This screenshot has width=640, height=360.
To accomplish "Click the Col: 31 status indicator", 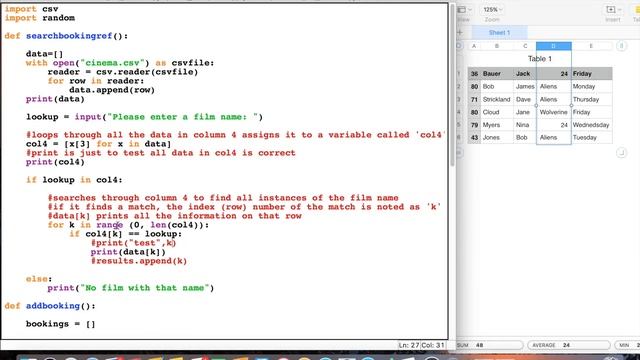I will pyautogui.click(x=433, y=345).
